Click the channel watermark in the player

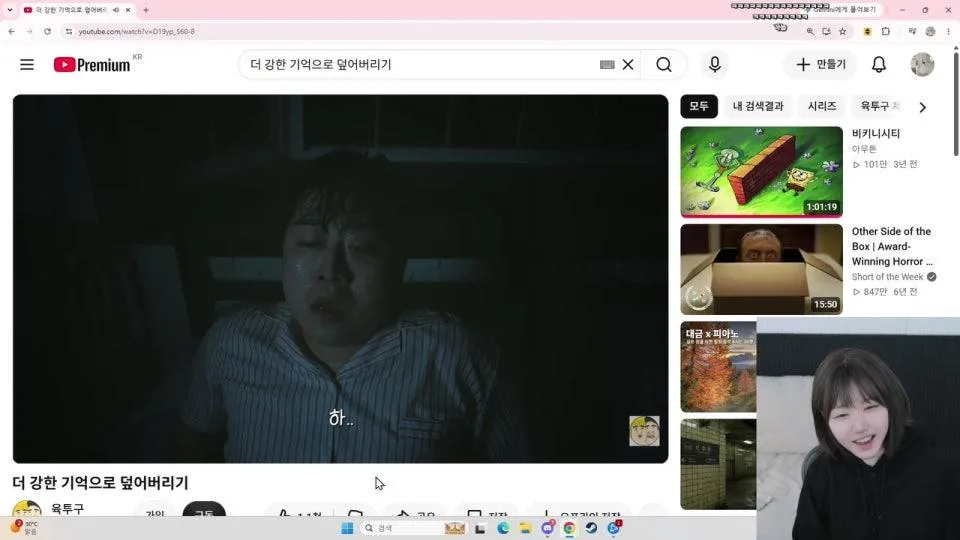point(644,431)
